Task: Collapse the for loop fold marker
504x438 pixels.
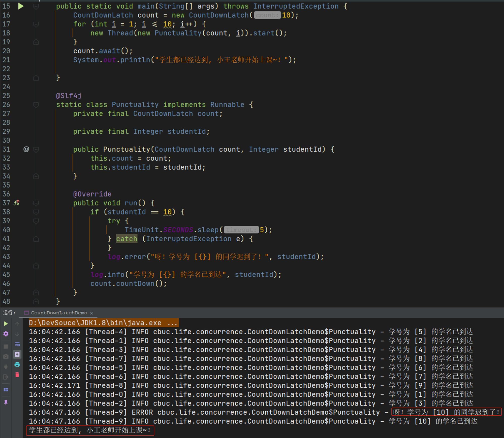Action: [x=36, y=24]
